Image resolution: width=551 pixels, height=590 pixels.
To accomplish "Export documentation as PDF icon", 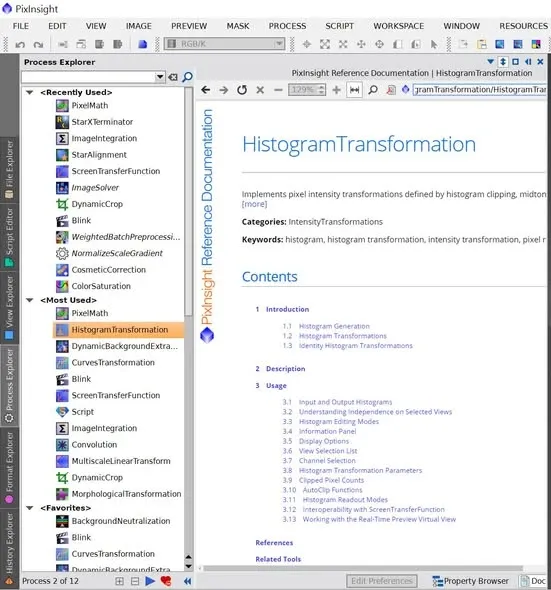I will click(x=391, y=90).
